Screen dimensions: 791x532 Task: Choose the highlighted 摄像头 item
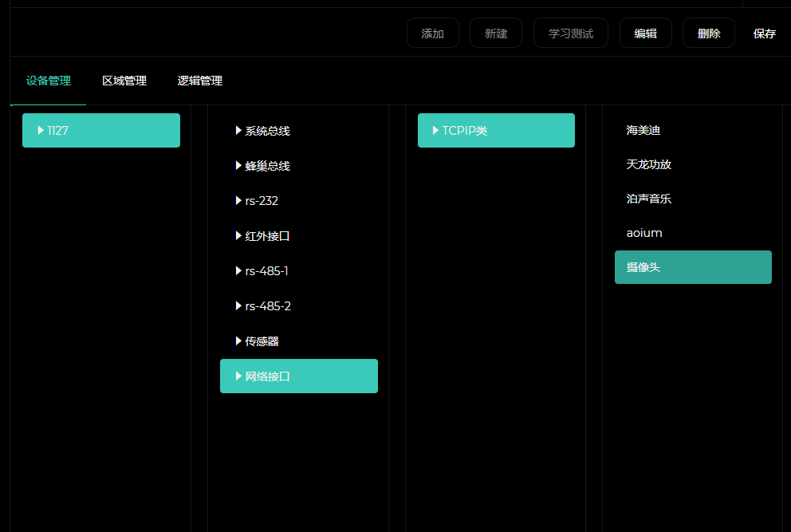(693, 267)
